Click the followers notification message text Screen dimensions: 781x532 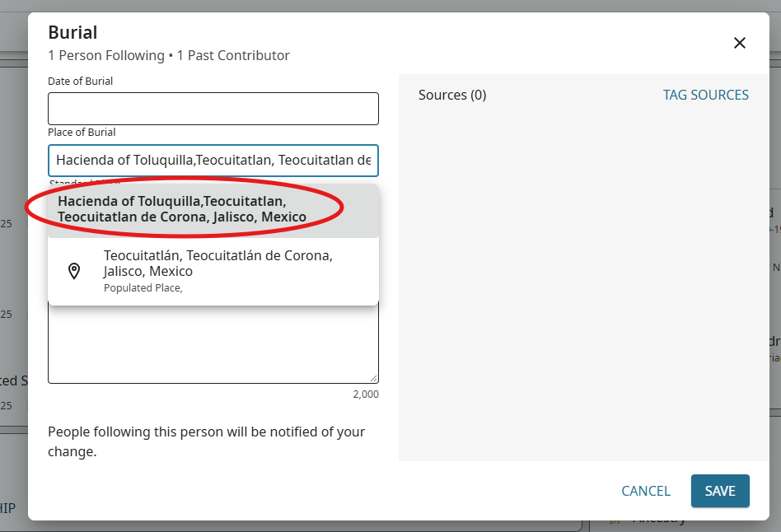coord(206,441)
